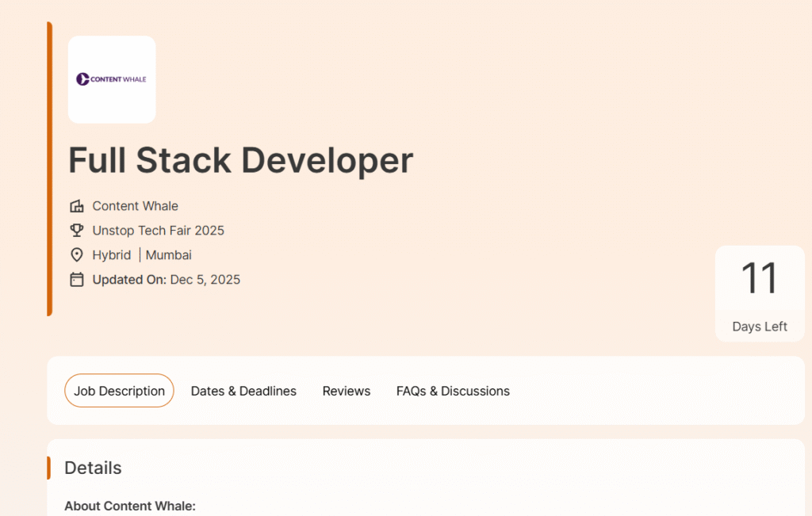812x516 pixels.
Task: Click the Mumbai location text
Action: point(169,255)
